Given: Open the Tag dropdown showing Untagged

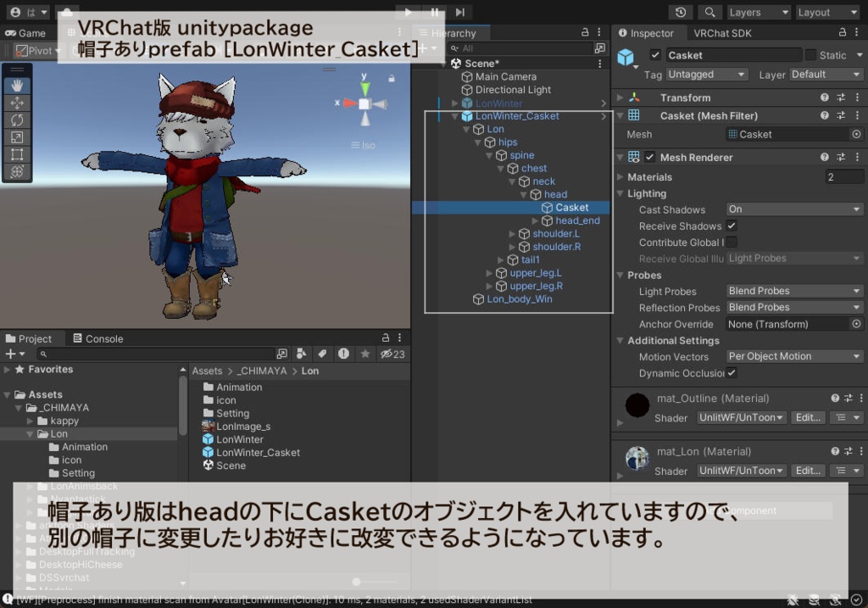Looking at the screenshot, I should (x=707, y=75).
